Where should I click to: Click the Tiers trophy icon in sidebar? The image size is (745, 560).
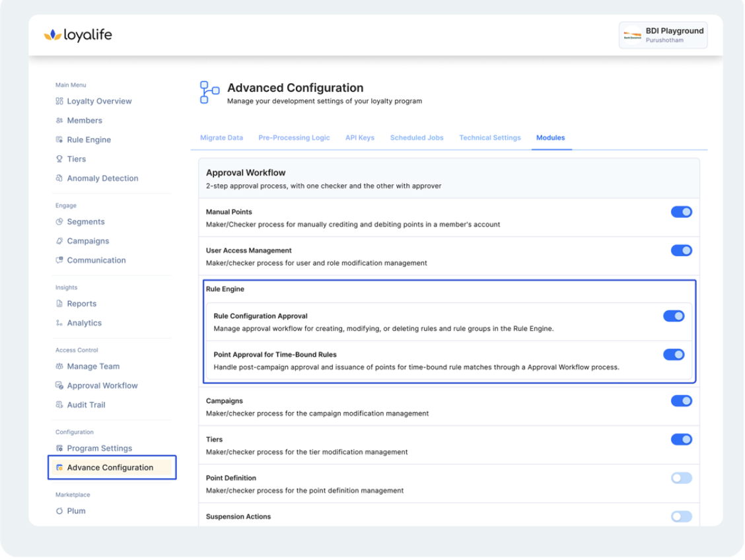pos(59,159)
